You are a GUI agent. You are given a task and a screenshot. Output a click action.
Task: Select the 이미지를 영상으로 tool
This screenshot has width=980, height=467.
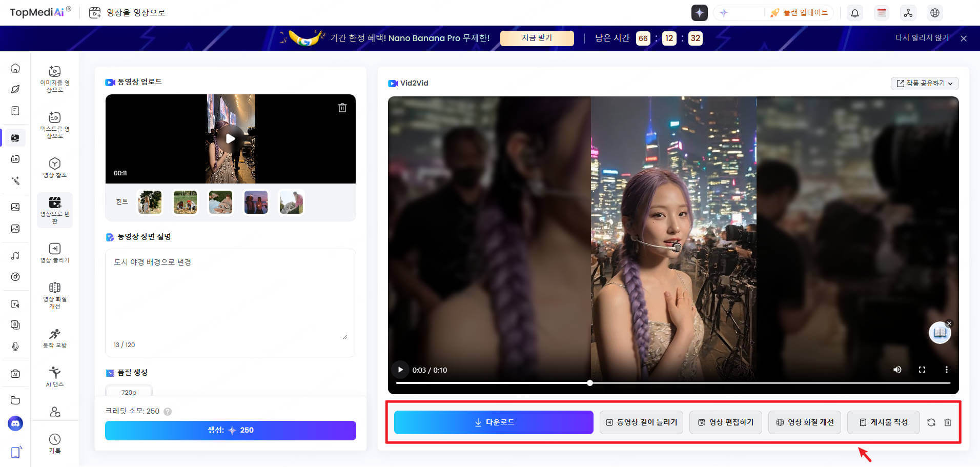(54, 77)
